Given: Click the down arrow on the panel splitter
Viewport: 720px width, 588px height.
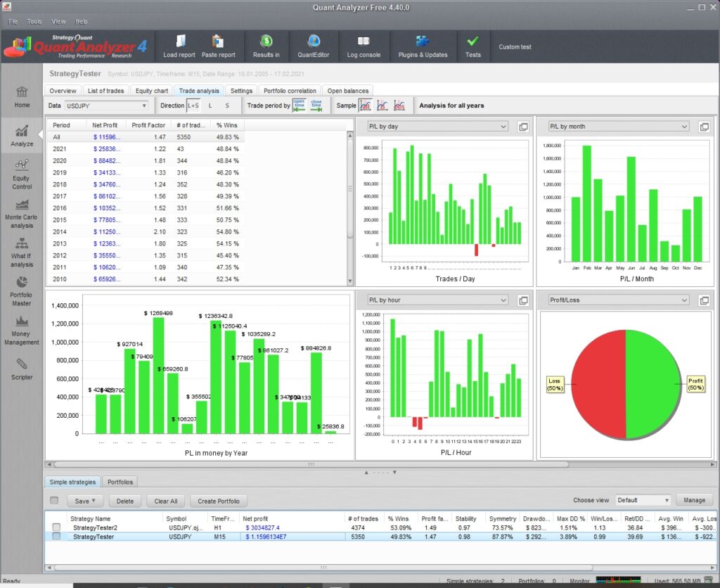Looking at the screenshot, I should point(394,472).
